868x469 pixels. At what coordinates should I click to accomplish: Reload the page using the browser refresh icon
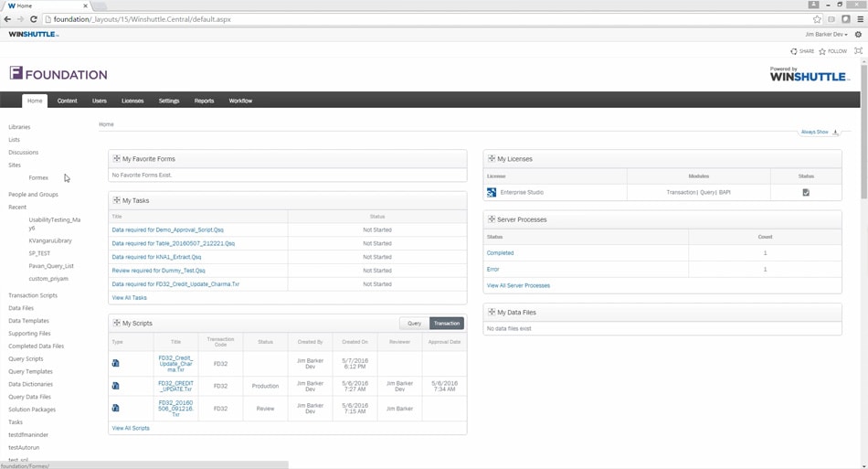[34, 19]
